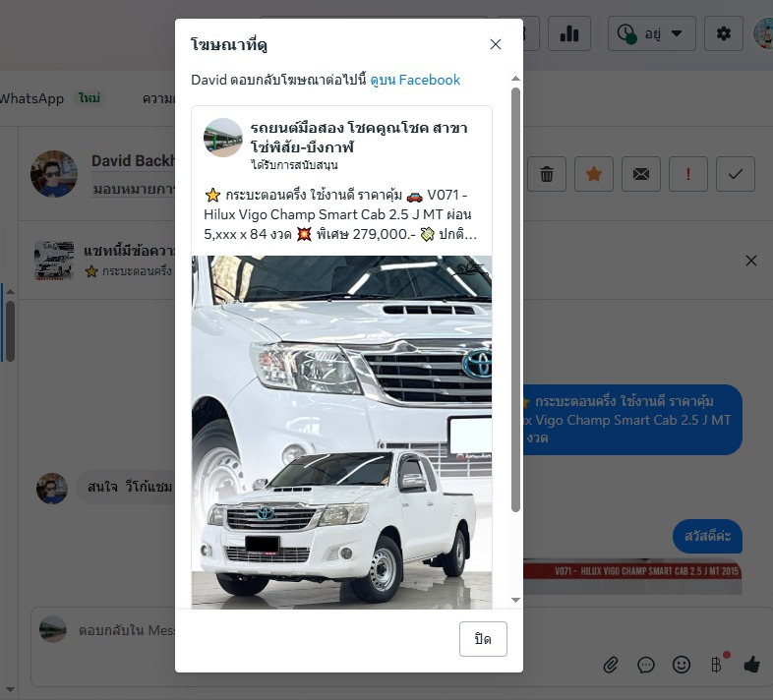Viewport: 773px width, 700px height.
Task: Mark conversation done with checkmark icon
Action: (x=735, y=174)
